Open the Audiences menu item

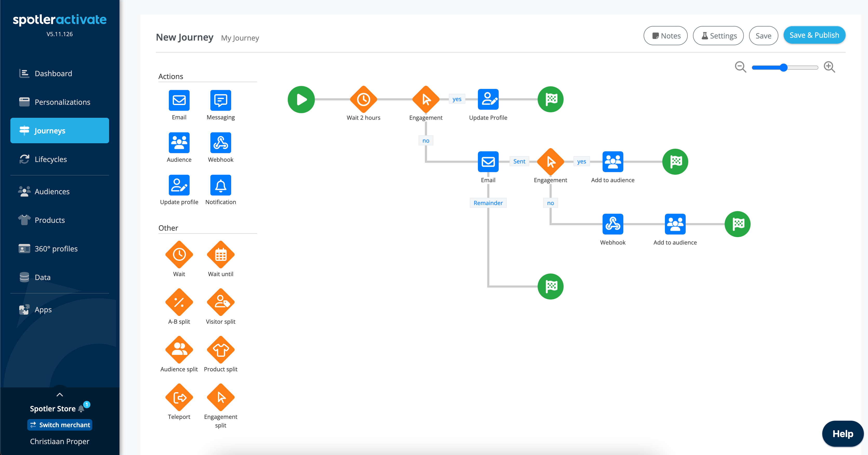[60, 191]
